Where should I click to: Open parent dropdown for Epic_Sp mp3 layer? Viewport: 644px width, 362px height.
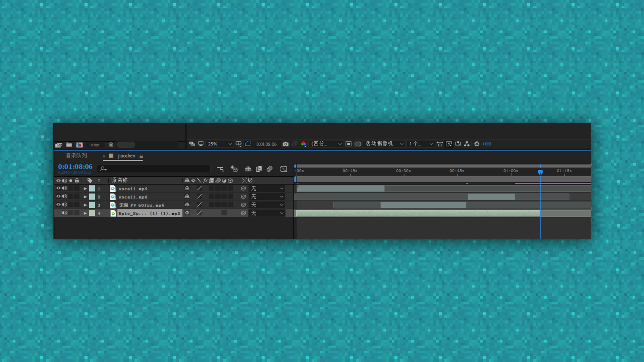[x=267, y=213]
